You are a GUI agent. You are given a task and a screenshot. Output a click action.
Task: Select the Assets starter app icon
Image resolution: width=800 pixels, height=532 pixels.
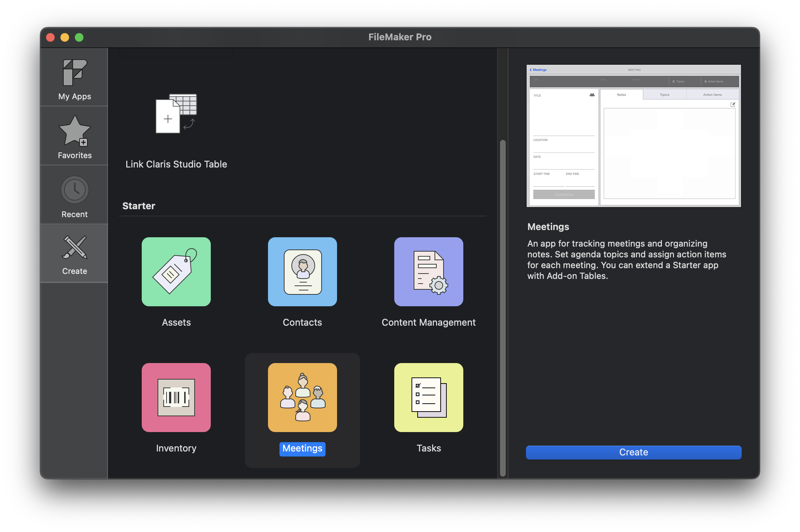pyautogui.click(x=176, y=272)
